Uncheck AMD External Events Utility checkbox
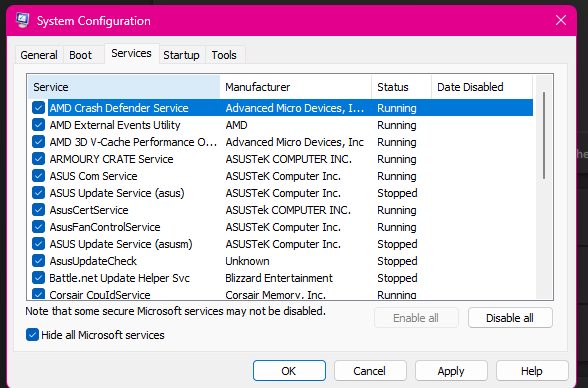588x388 pixels. point(38,125)
